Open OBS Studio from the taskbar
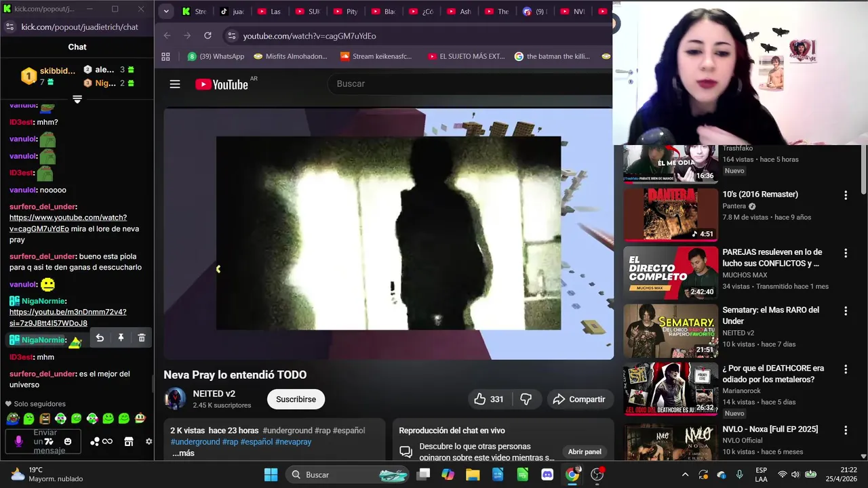Viewport: 868px width, 488px height. [x=597, y=474]
